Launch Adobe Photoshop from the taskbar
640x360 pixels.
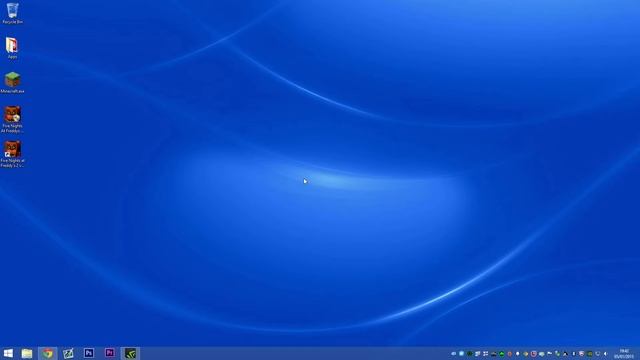coord(89,353)
